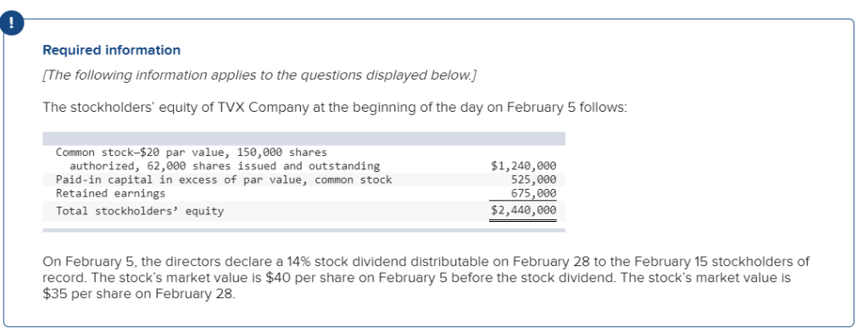The height and width of the screenshot is (332, 868).
Task: Select the Common stock—$20 par value line
Action: tap(192, 152)
